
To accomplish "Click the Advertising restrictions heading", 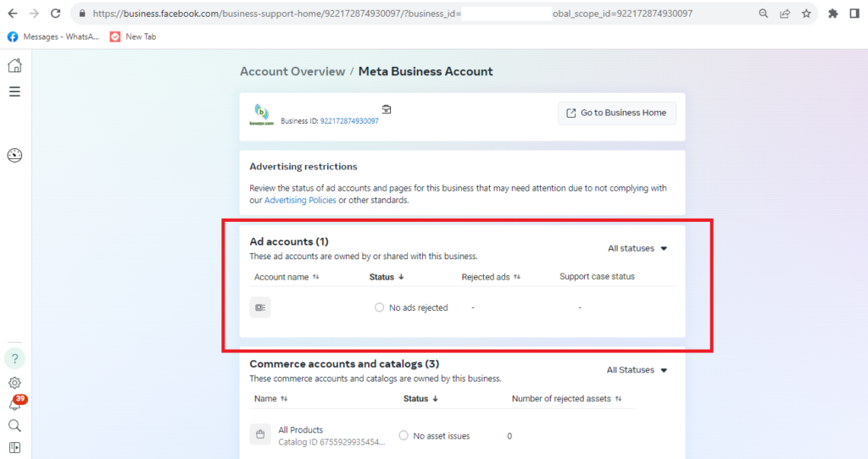I will click(x=303, y=167).
